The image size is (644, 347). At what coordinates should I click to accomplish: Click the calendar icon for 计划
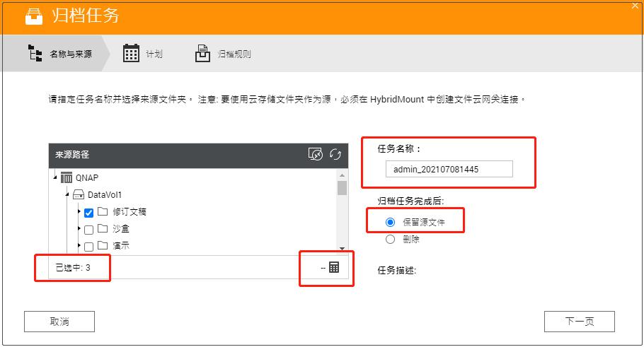[131, 53]
